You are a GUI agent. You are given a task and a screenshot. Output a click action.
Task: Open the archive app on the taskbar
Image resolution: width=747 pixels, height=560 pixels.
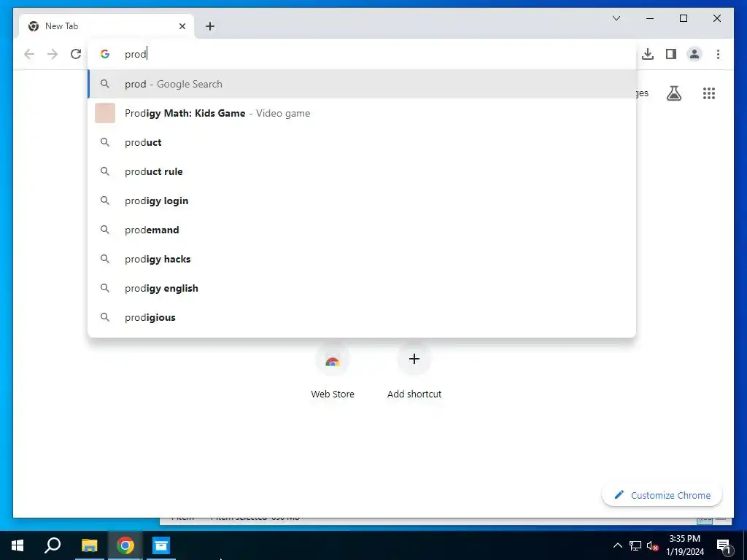161,545
